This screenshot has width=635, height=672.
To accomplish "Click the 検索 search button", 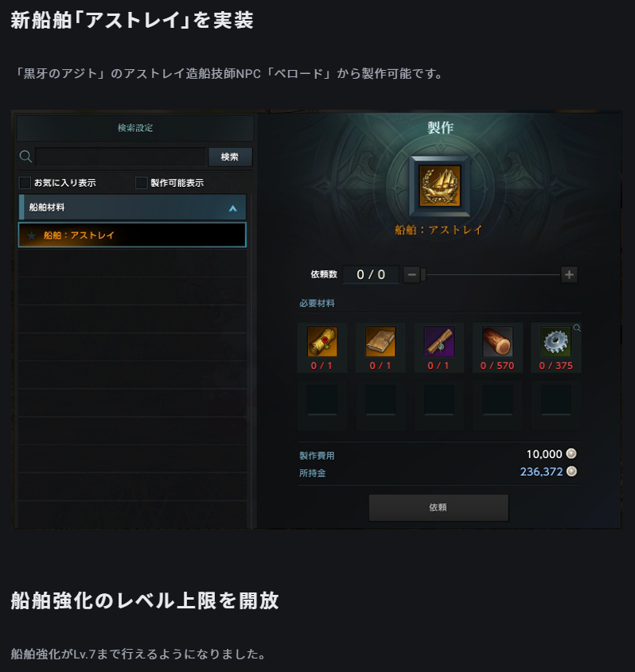I will coord(230,157).
